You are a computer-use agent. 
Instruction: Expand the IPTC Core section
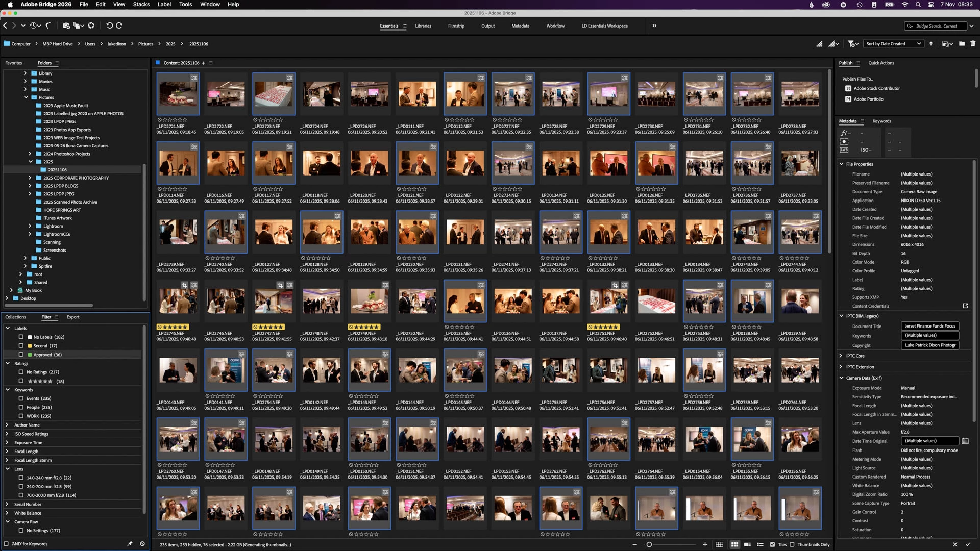pyautogui.click(x=841, y=356)
